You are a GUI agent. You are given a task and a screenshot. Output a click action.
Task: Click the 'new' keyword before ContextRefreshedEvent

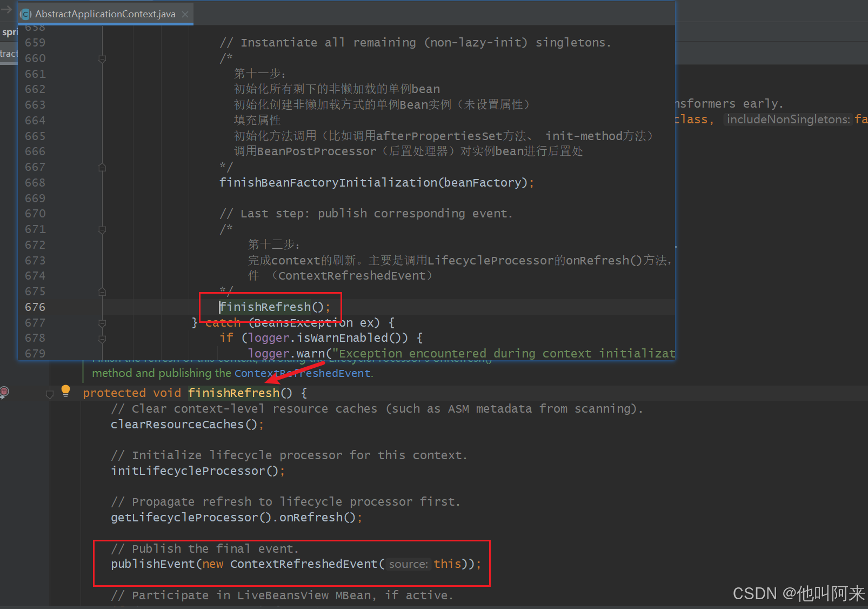click(x=213, y=564)
